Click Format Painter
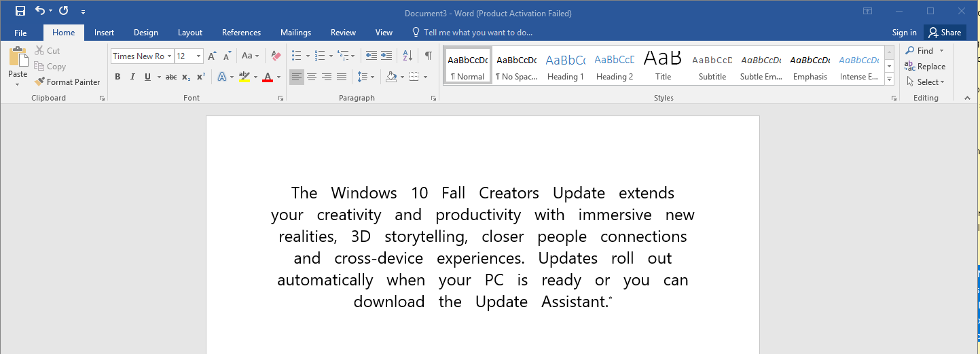The image size is (980, 354). 67,82
